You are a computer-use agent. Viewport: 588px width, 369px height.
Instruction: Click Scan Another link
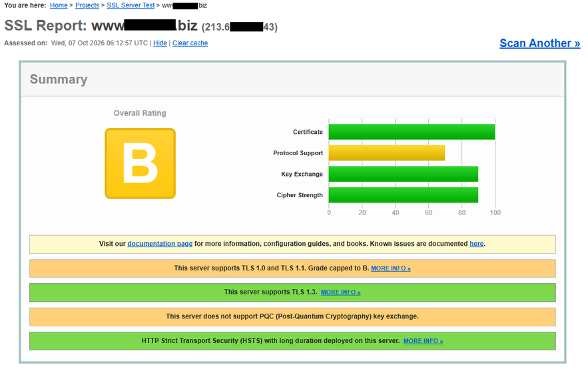[x=539, y=43]
